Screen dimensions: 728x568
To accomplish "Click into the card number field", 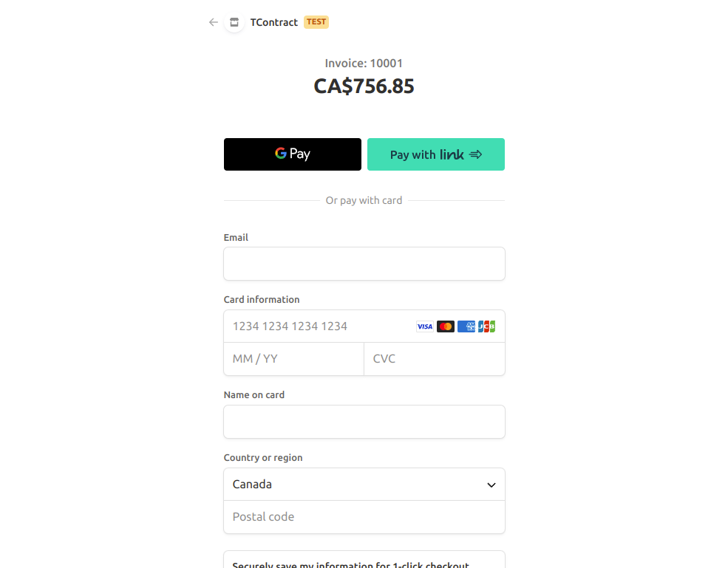I will point(318,326).
